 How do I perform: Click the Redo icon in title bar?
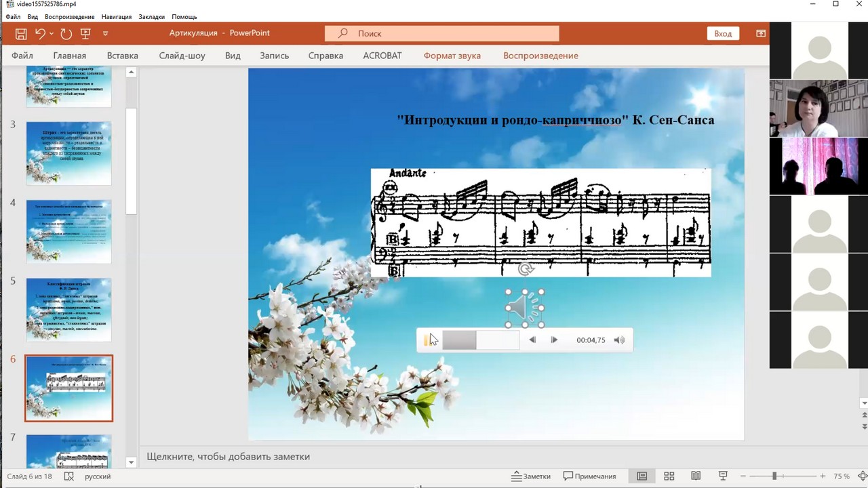coord(66,33)
